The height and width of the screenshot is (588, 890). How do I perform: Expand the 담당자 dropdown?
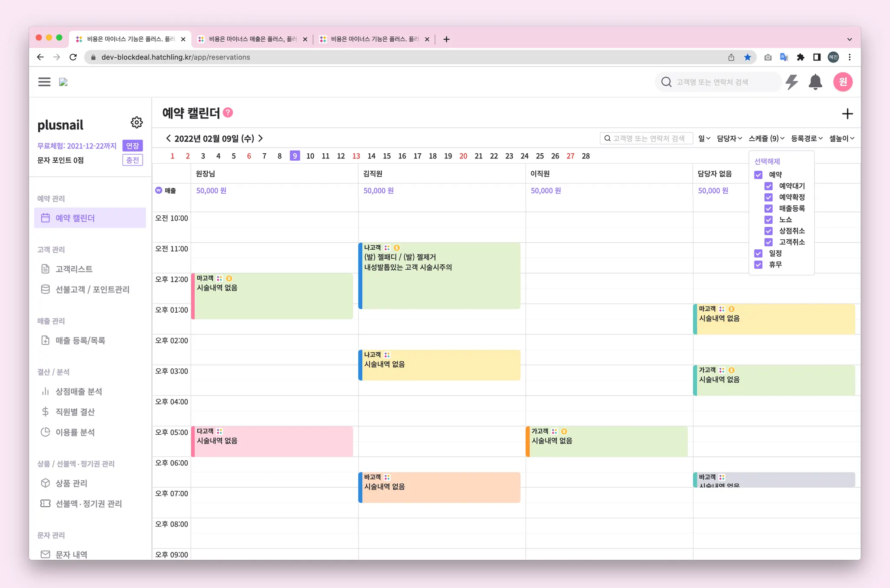click(729, 139)
